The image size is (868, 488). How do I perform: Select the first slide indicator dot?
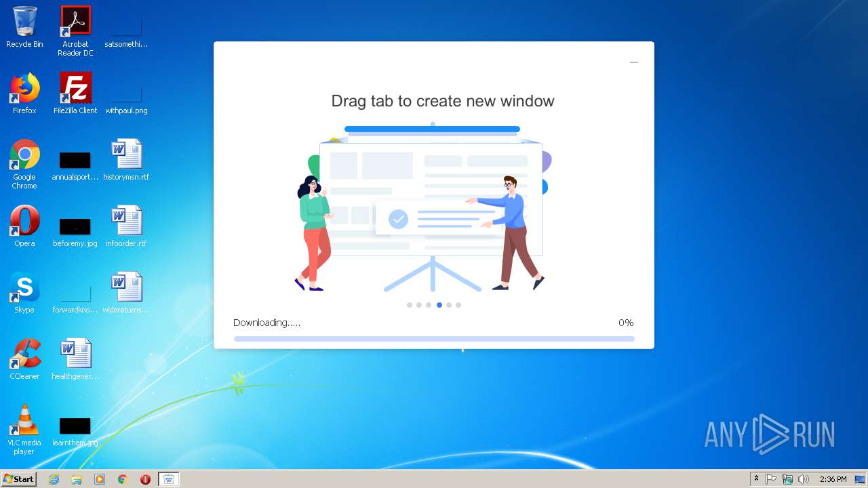point(410,305)
